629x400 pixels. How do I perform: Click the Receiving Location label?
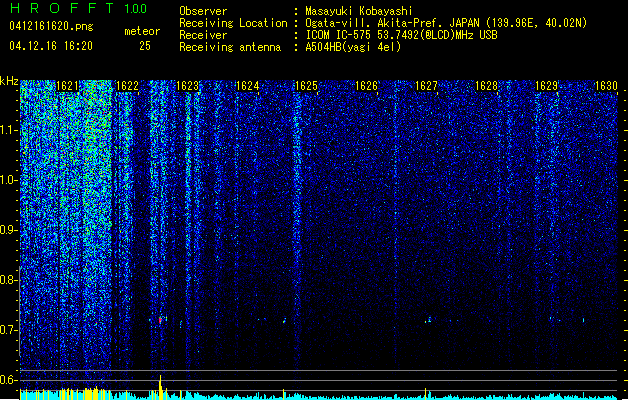click(x=233, y=23)
